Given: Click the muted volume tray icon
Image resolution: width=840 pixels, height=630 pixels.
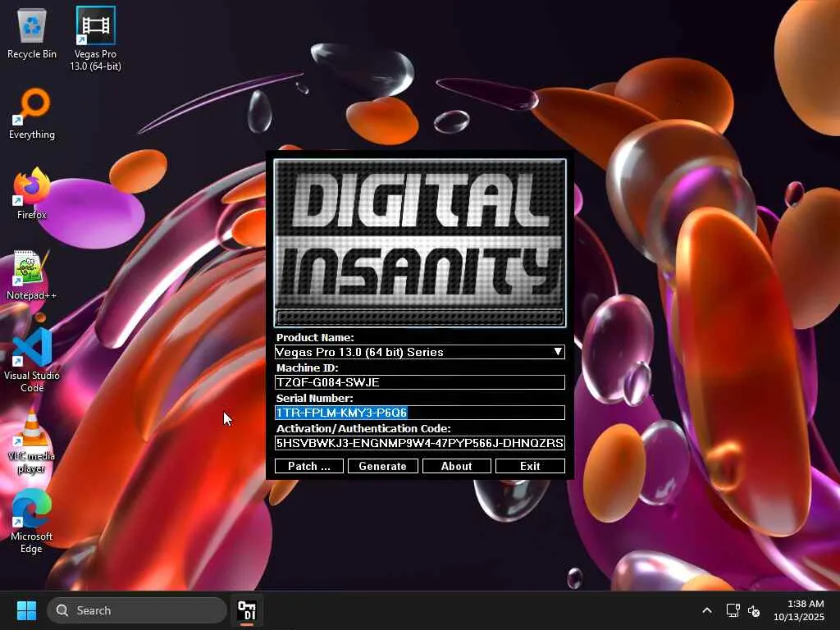Looking at the screenshot, I should (754, 610).
